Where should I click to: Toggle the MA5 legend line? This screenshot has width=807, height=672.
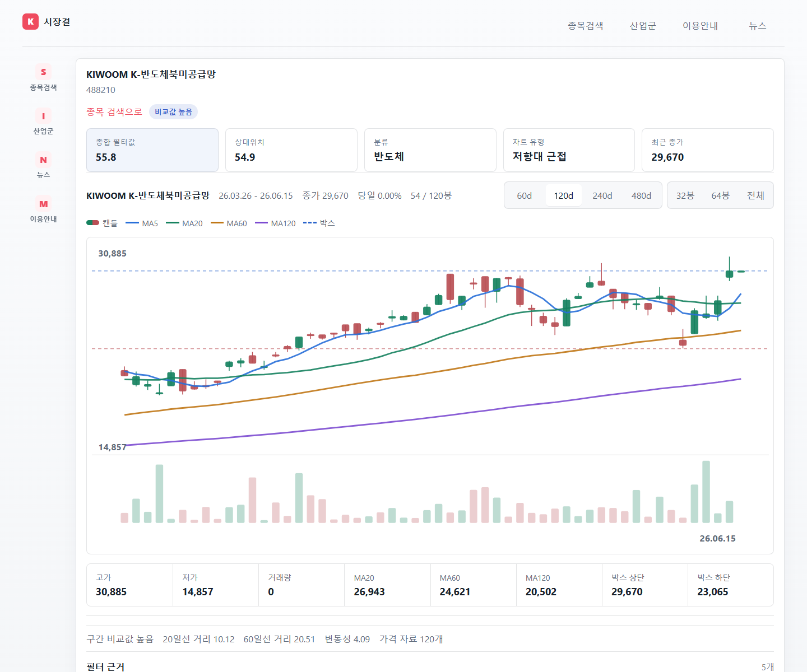142,223
